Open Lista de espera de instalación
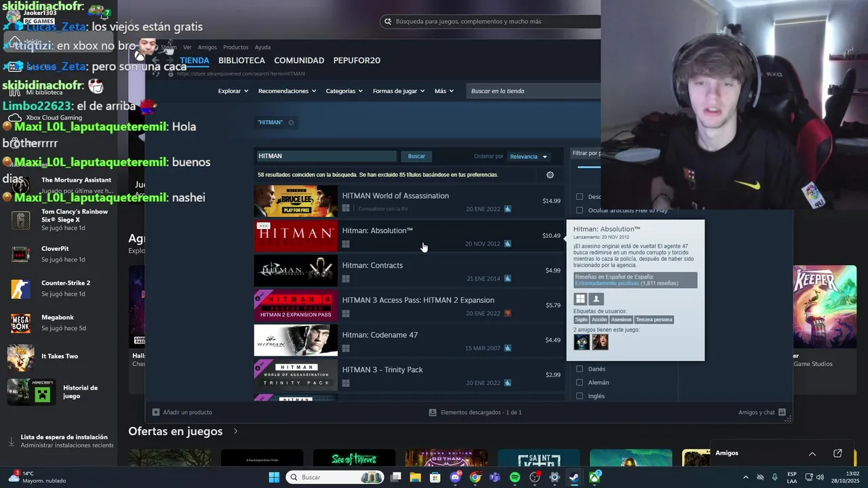Viewport: 868px width, 488px height. tap(61, 441)
